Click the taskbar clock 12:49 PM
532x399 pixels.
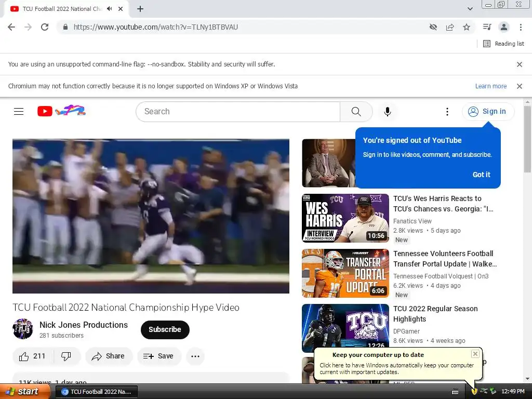[513, 392]
